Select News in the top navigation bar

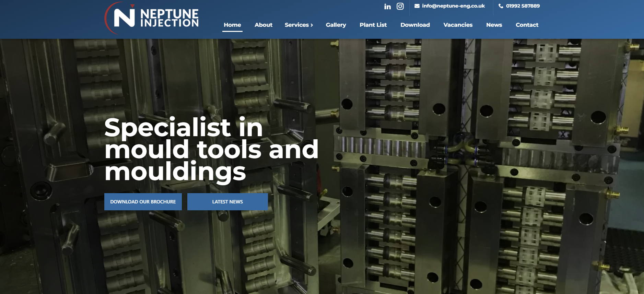point(494,25)
